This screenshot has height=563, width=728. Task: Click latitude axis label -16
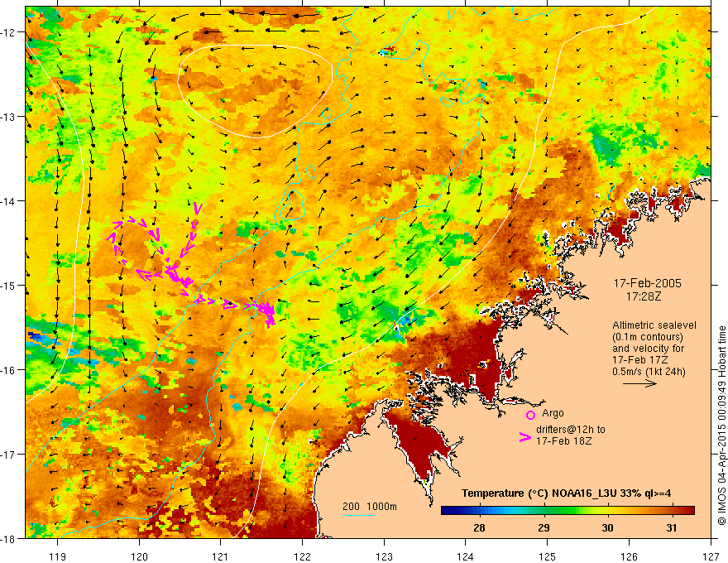(9, 370)
